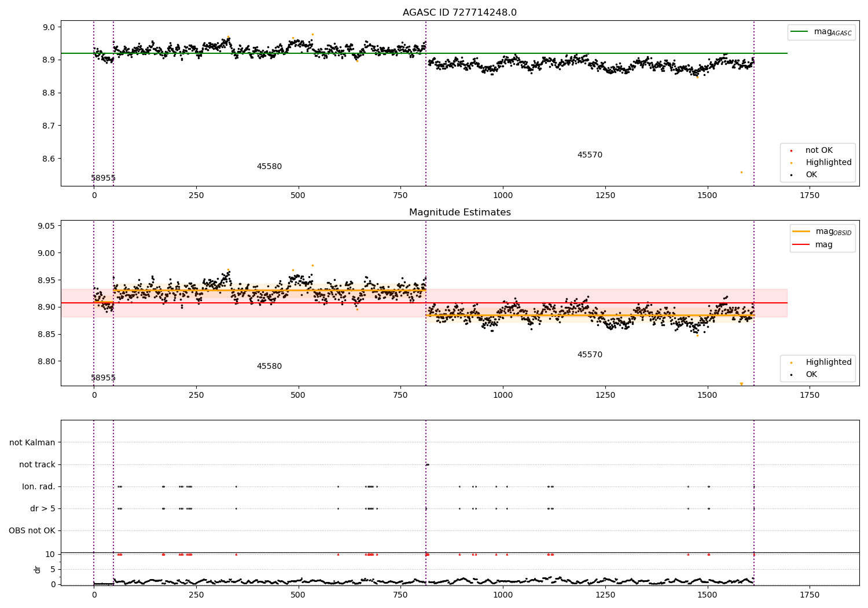Click the mag OBSID legend label

click(833, 232)
